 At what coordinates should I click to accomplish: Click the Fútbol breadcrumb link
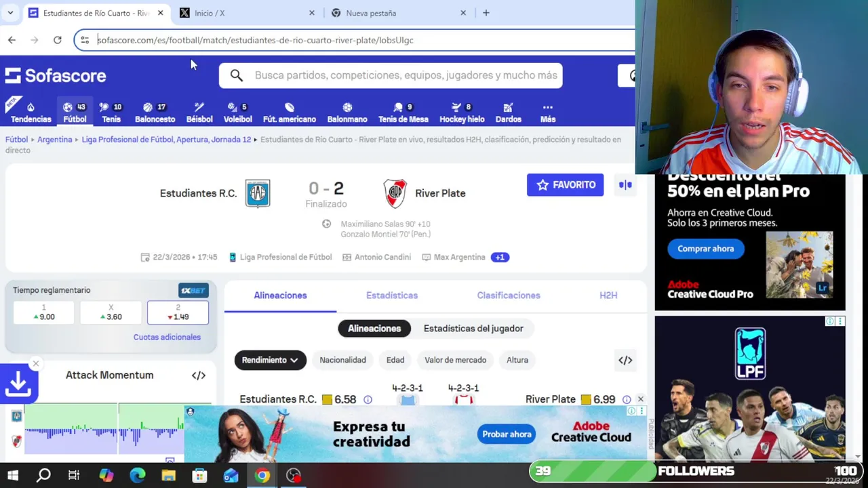tap(16, 140)
